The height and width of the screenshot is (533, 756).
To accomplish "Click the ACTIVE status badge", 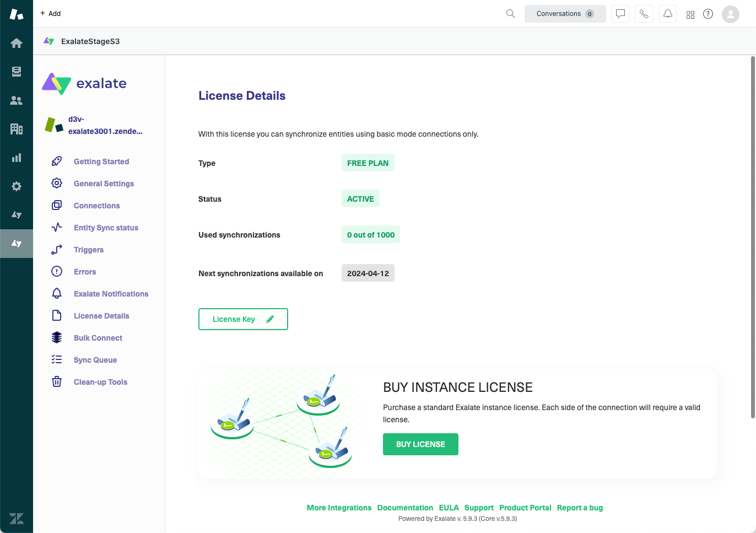I will click(x=360, y=199).
